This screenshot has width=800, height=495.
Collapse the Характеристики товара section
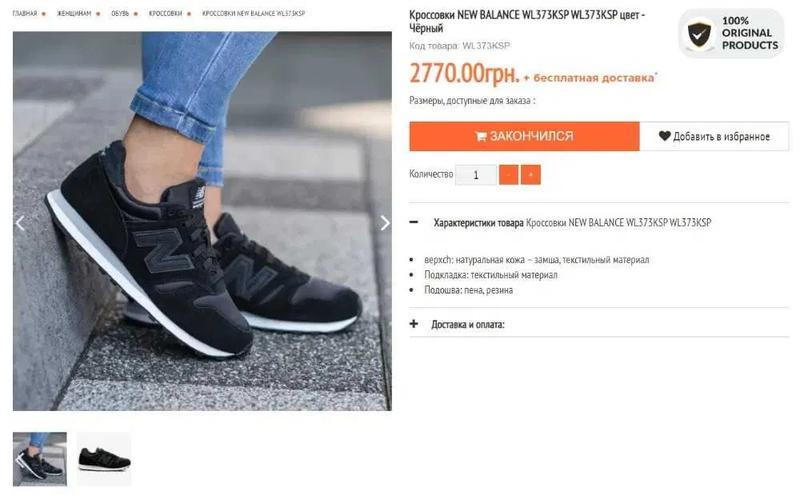[x=414, y=222]
